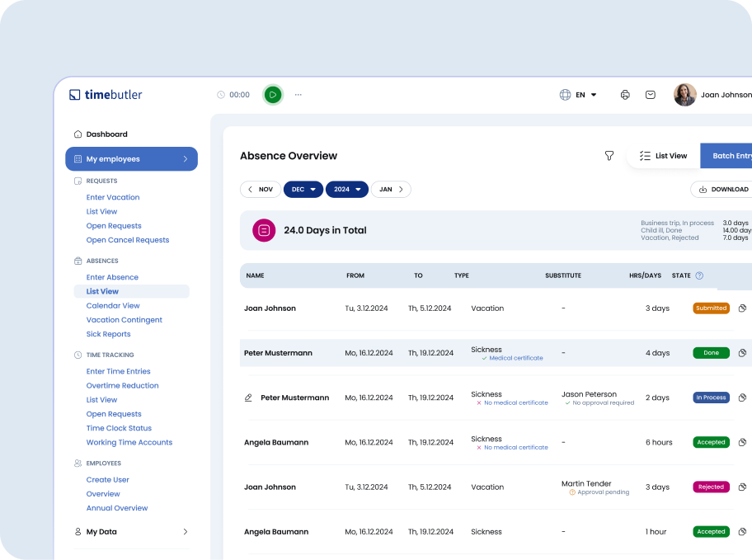Click the pink calendar icon beside 24.0 Days in Total
Image resolution: width=752 pixels, height=560 pixels.
click(264, 230)
